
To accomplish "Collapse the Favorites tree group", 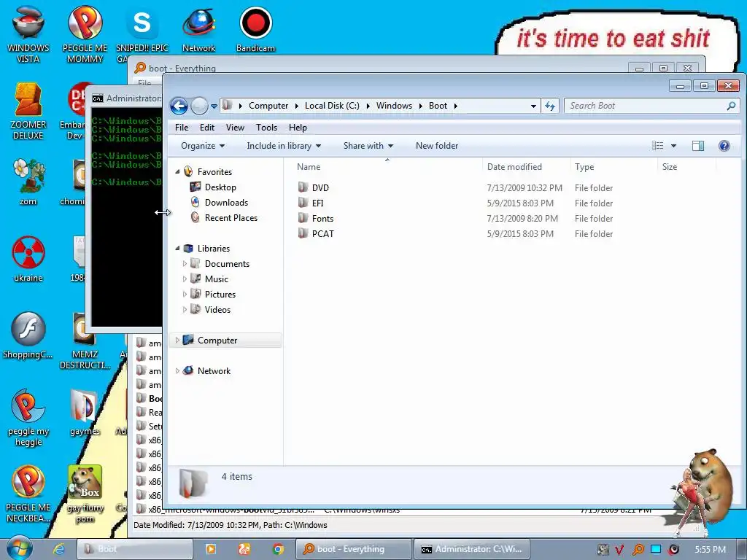I will tap(177, 171).
